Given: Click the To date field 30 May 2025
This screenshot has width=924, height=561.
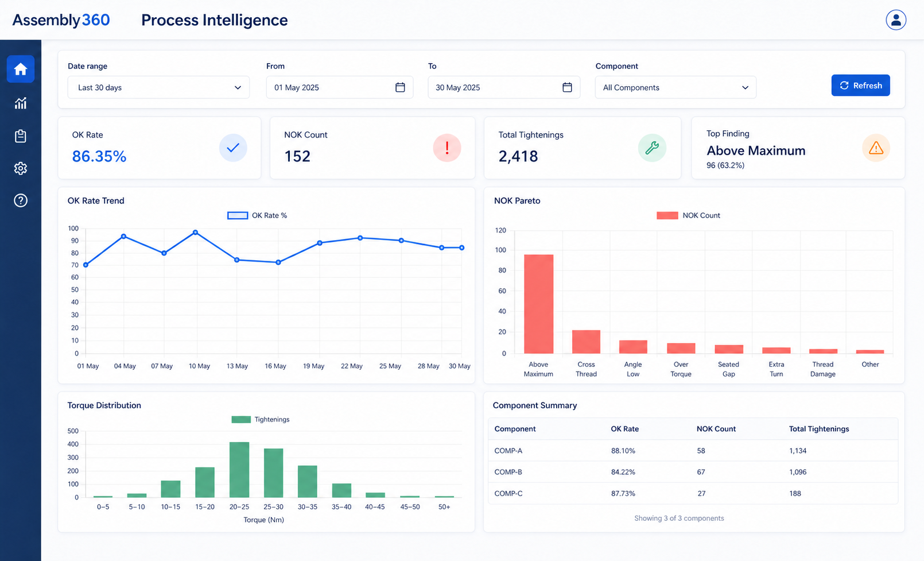Looking at the screenshot, I should [x=504, y=87].
